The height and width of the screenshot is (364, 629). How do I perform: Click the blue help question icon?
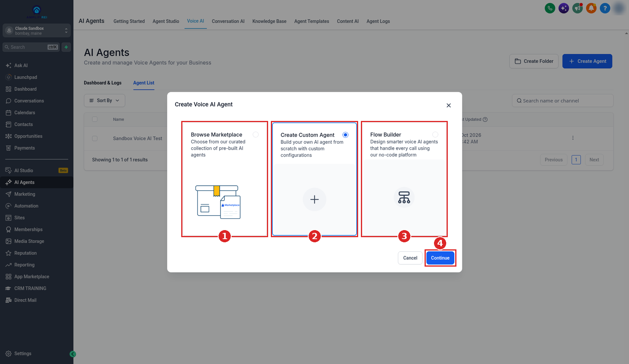[x=605, y=8]
